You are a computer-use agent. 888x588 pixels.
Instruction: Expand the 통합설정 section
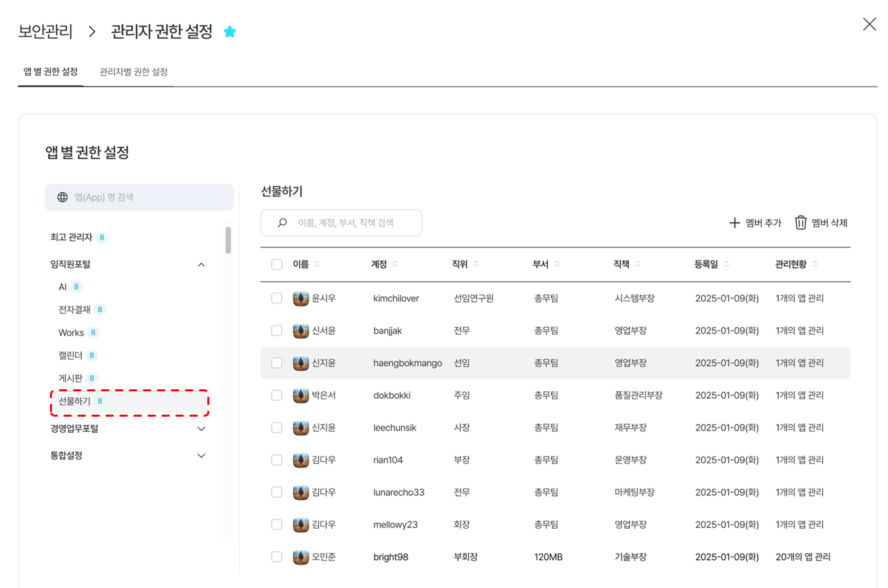coord(201,456)
